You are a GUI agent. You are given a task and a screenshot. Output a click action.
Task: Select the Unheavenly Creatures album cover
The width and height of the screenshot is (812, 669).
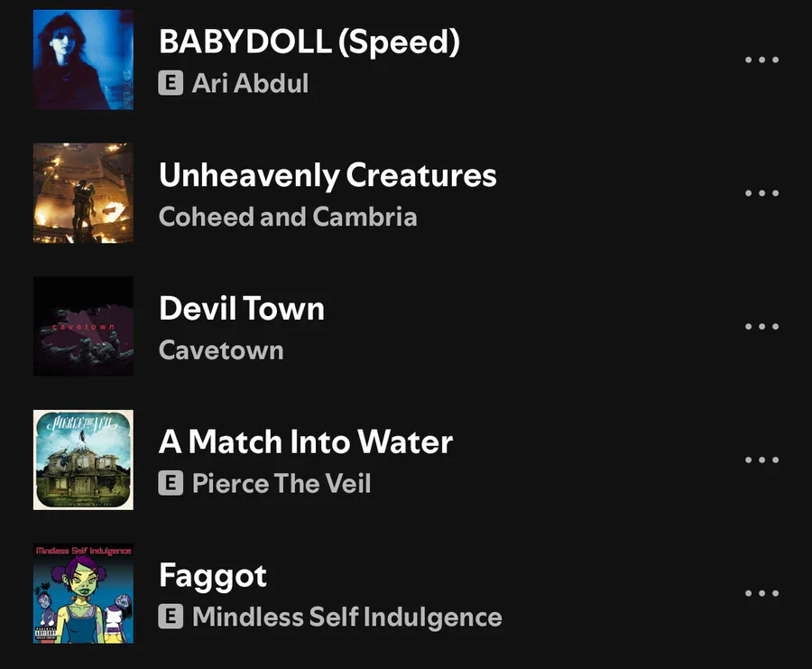point(83,193)
